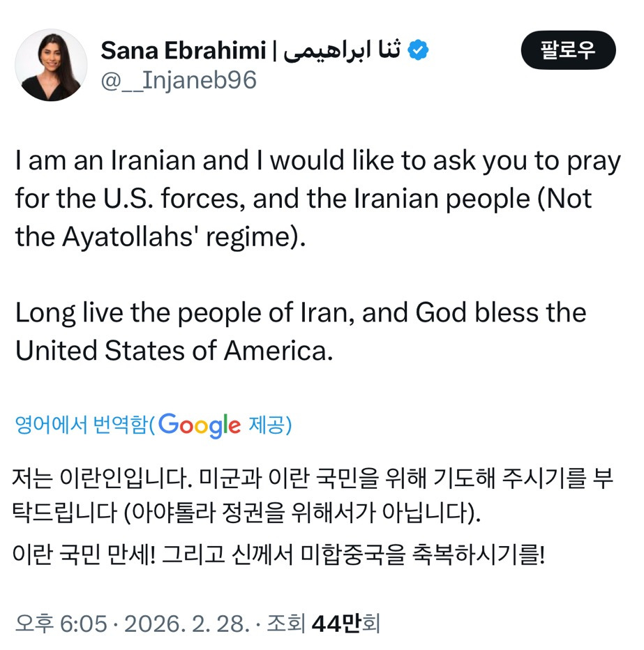644x650 pixels.
Task: Open Sana Ebrahimi's profile photo
Action: 51,65
